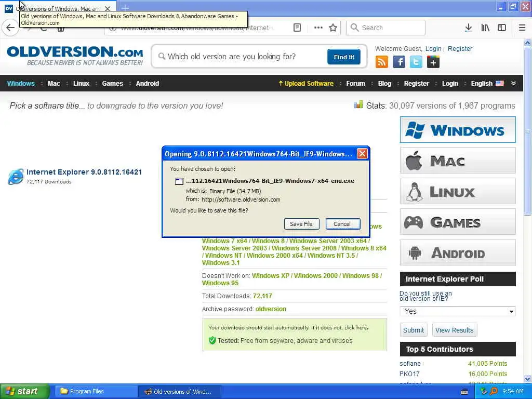Select Games in the navigation bar

point(112,84)
